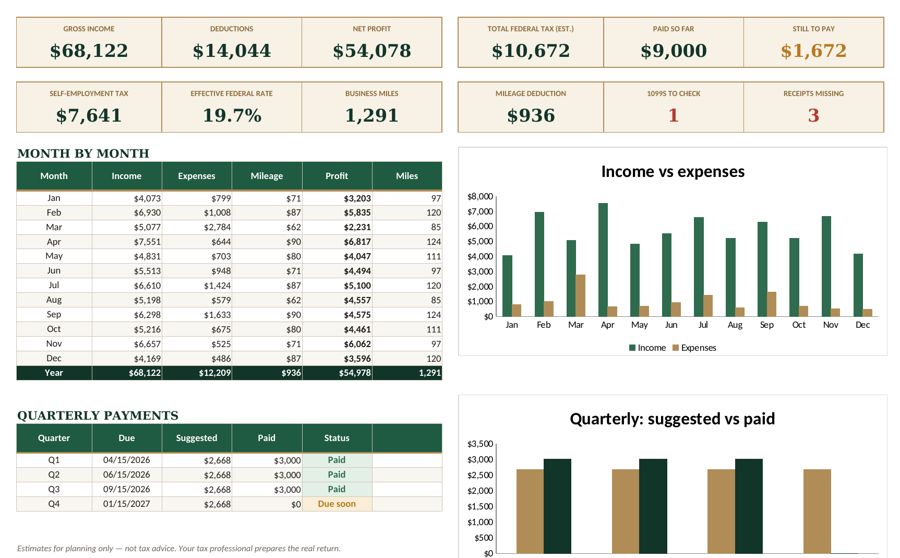Screen dimensions: 900x558
Task: Select Q4 due date 01/15/2027
Action: pos(126,504)
